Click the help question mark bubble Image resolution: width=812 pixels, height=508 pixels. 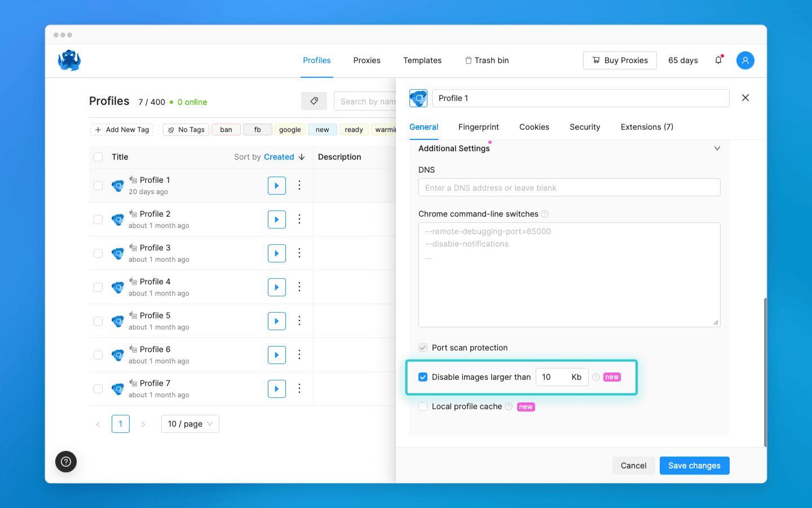66,462
